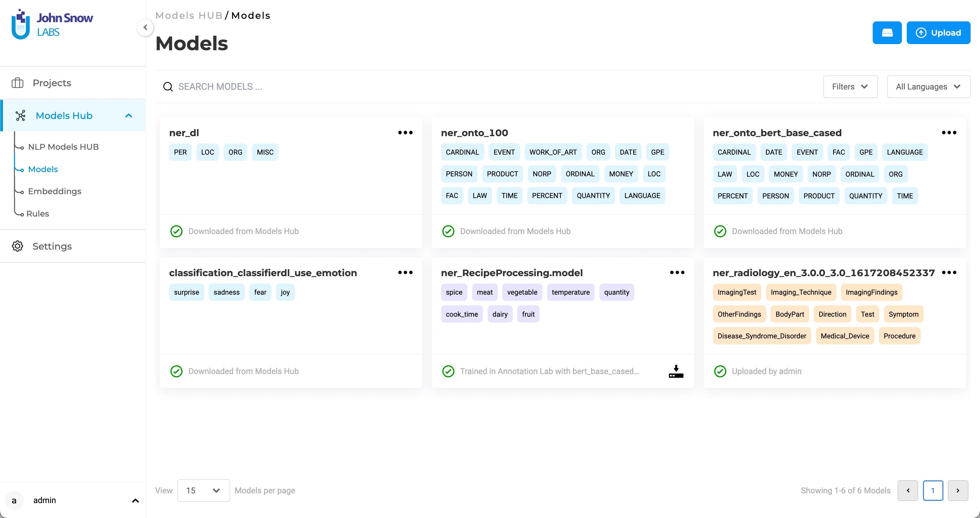980x518 pixels.
Task: Click the Search Models input field
Action: coord(491,87)
